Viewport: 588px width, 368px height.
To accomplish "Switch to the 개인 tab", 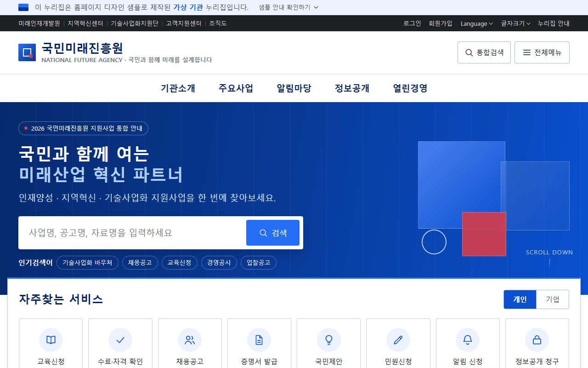I will (520, 299).
